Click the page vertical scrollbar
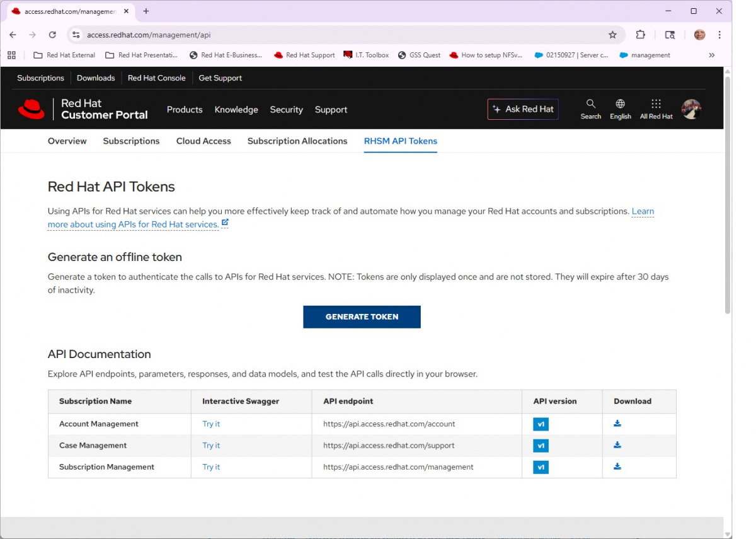 point(728,195)
